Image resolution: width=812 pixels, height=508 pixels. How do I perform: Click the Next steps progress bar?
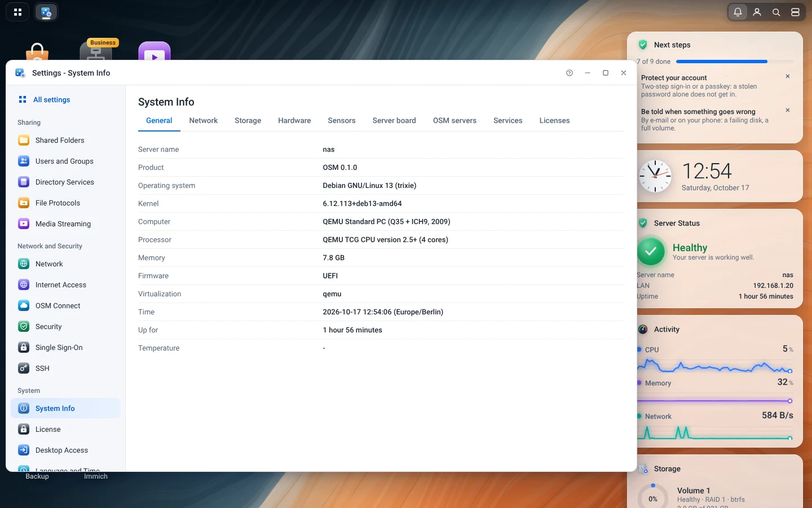tap(734, 62)
